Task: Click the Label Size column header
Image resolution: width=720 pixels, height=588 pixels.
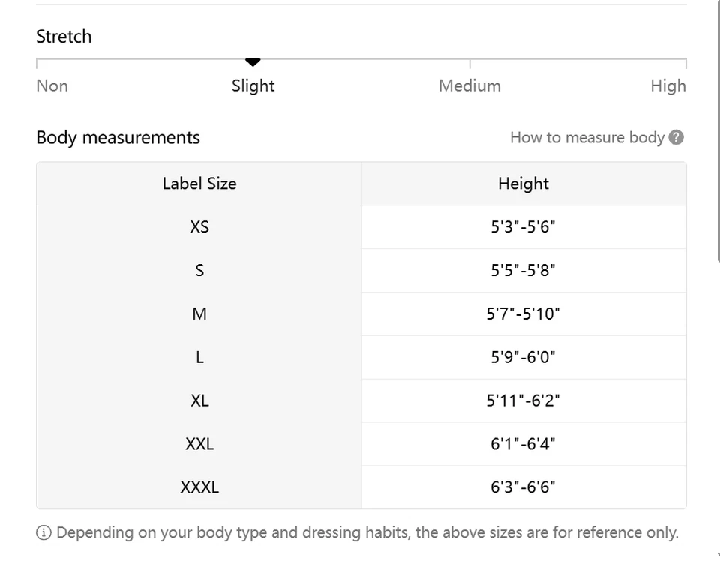Action: tap(199, 184)
